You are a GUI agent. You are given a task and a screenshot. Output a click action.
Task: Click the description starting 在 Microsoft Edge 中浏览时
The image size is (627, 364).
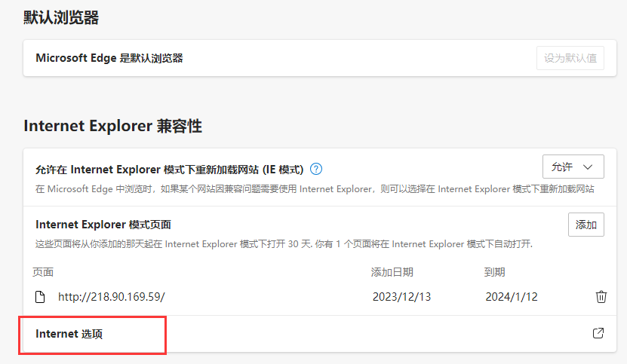[315, 189]
